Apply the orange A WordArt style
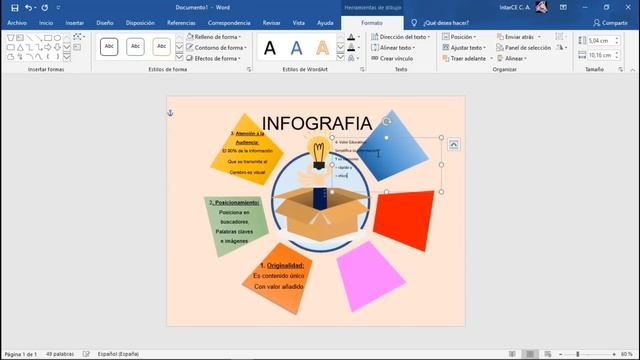The height and width of the screenshot is (360, 640). (322, 48)
